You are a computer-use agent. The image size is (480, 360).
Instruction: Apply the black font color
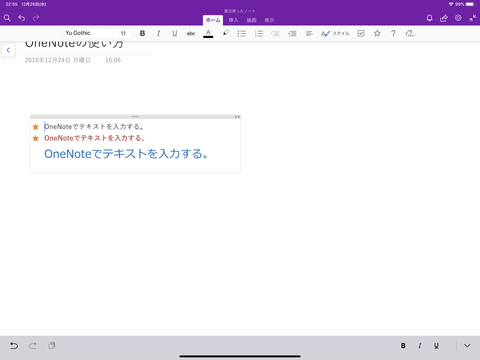pos(208,33)
